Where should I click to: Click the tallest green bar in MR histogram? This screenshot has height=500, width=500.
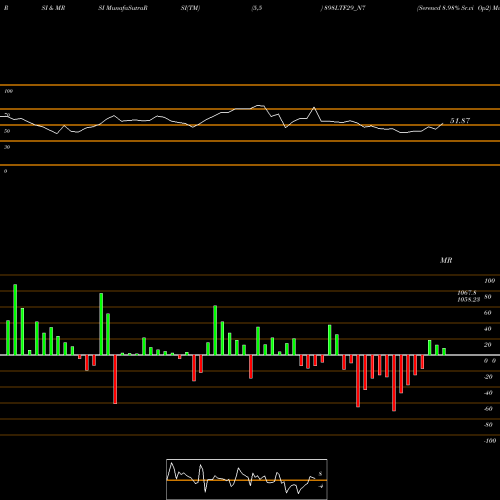coord(15,320)
